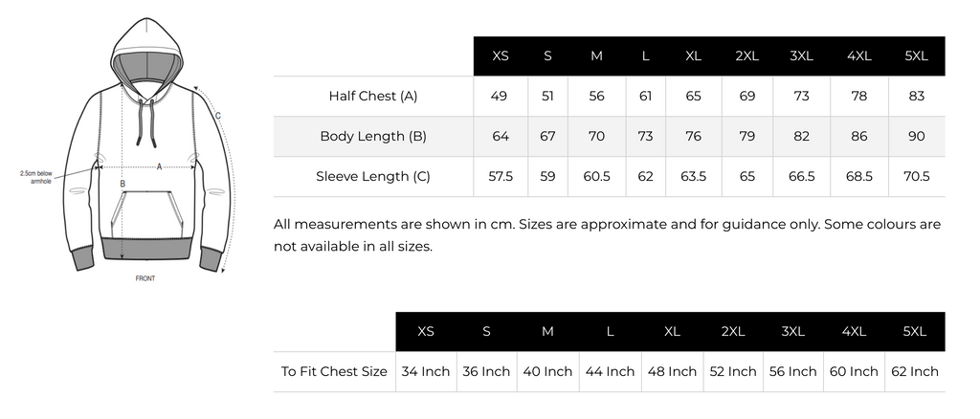The width and height of the screenshot is (980, 419).
Task: Click the 'B' body length label on hoodie diagram
Action: click(x=122, y=183)
